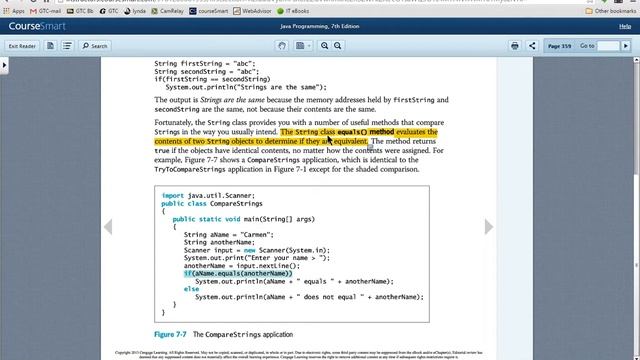The height and width of the screenshot is (360, 640).
Task: Open the GTC-mail bookmark
Action: coord(45,11)
